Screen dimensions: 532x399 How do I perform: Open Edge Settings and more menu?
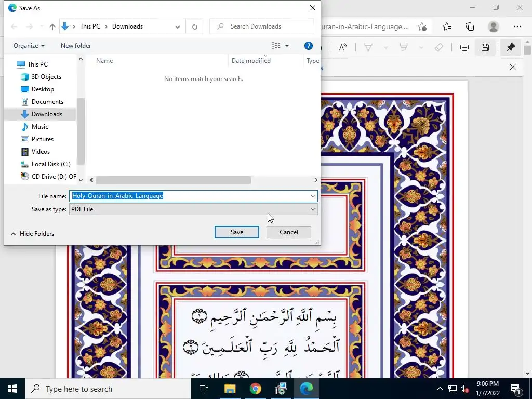pos(517,26)
